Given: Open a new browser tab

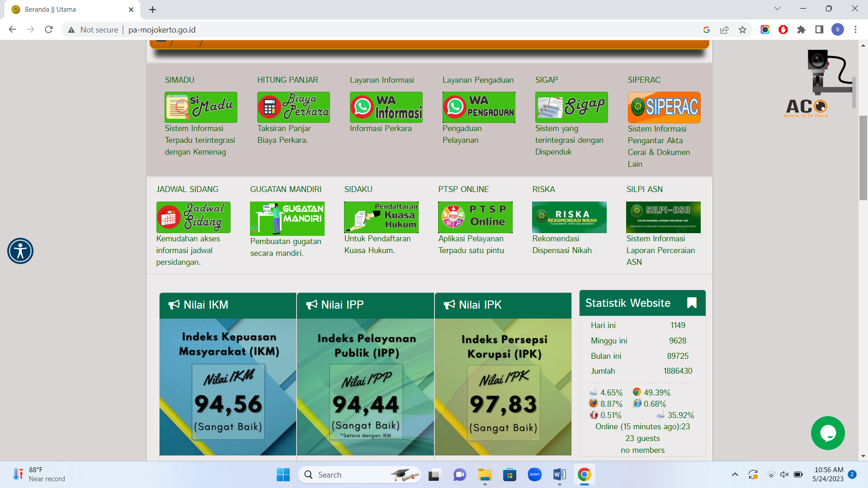Looking at the screenshot, I should pyautogui.click(x=153, y=9).
